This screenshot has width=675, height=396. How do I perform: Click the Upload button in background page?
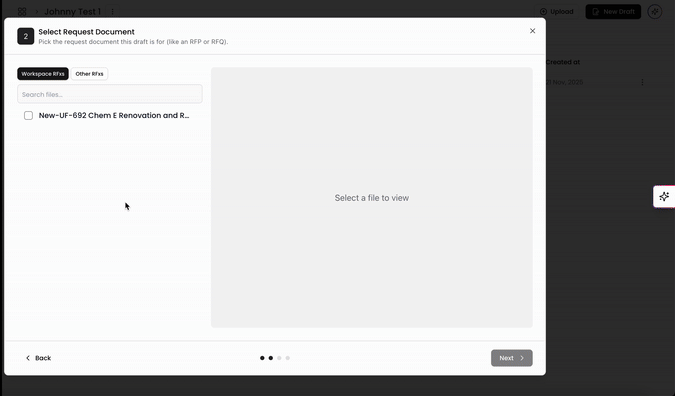(x=557, y=12)
